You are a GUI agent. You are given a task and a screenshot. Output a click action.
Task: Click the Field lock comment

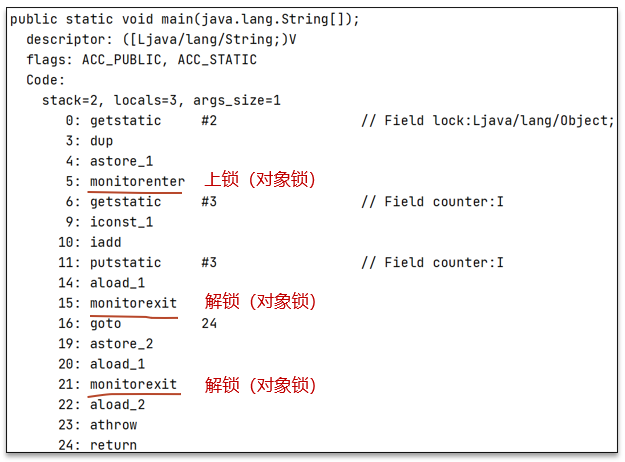click(x=486, y=120)
